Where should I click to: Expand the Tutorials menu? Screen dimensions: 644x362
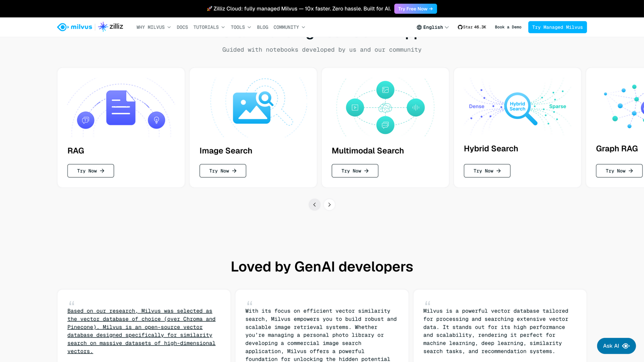209,27
